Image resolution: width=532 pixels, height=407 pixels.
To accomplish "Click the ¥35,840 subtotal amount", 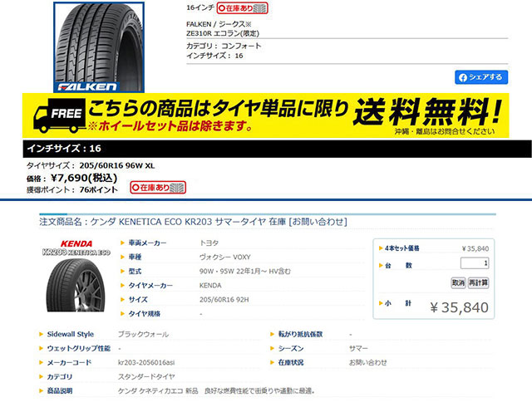I will pos(460,307).
